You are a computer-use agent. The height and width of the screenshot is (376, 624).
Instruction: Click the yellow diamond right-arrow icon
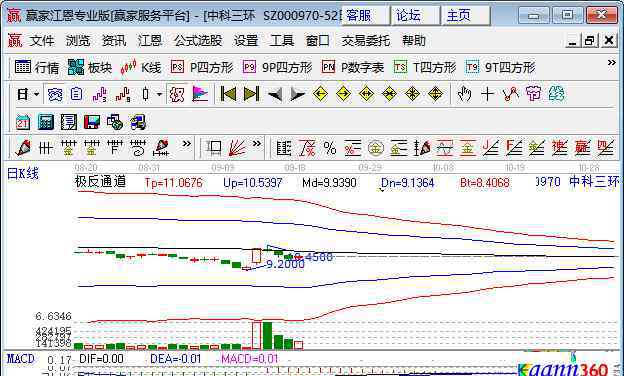point(343,94)
